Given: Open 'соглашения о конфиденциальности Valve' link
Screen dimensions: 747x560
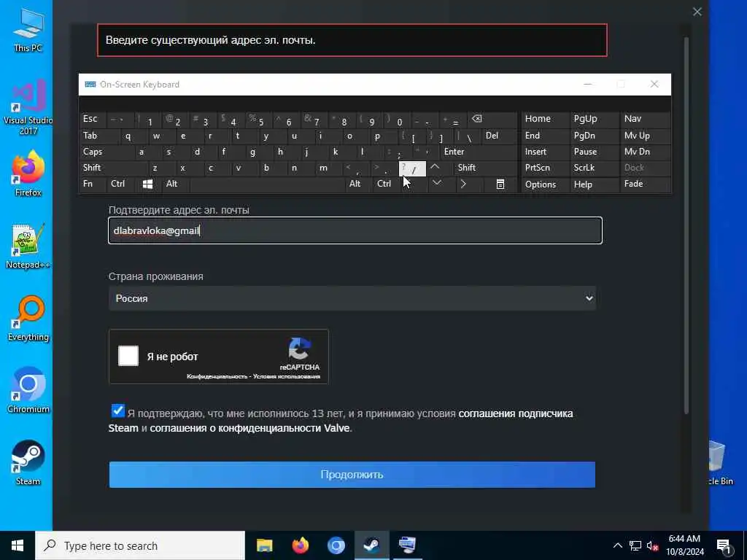Looking at the screenshot, I should (x=249, y=428).
